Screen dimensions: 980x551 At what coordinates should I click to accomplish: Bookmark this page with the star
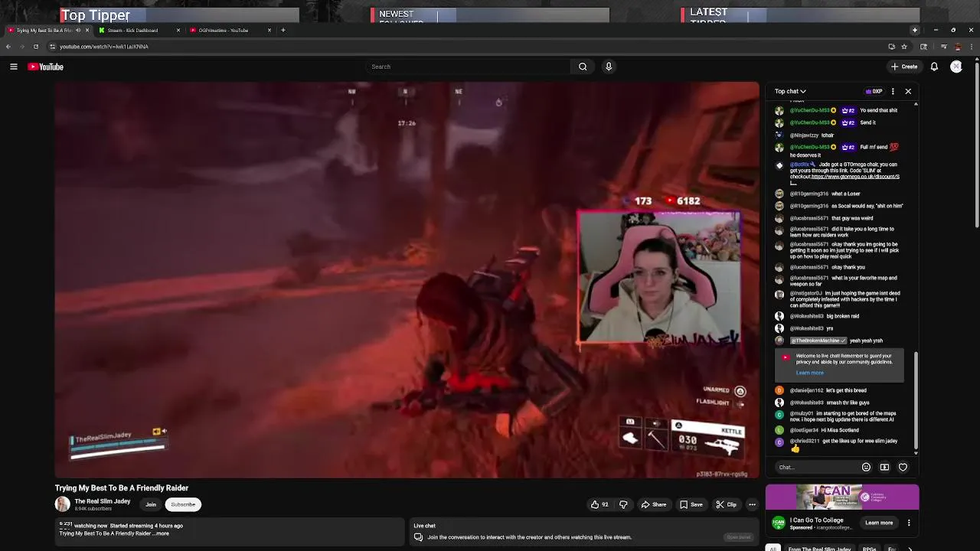pyautogui.click(x=905, y=47)
